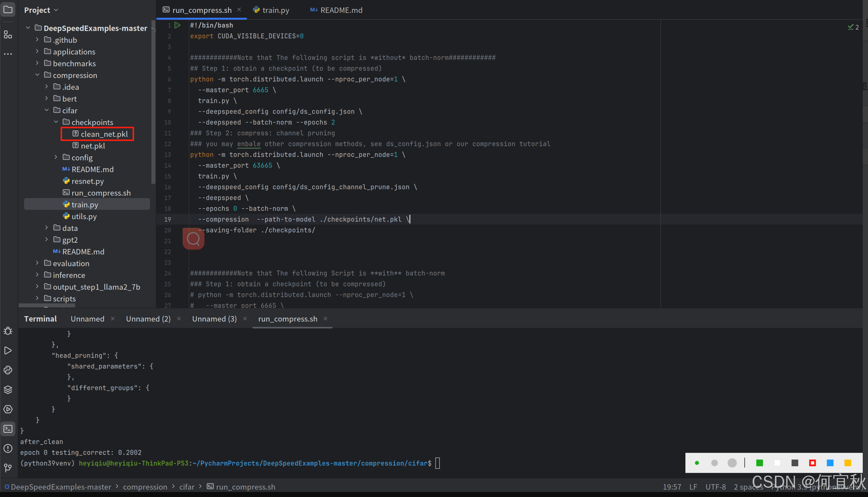868x497 pixels.
Task: Pick the green color swatch
Action: click(x=759, y=463)
